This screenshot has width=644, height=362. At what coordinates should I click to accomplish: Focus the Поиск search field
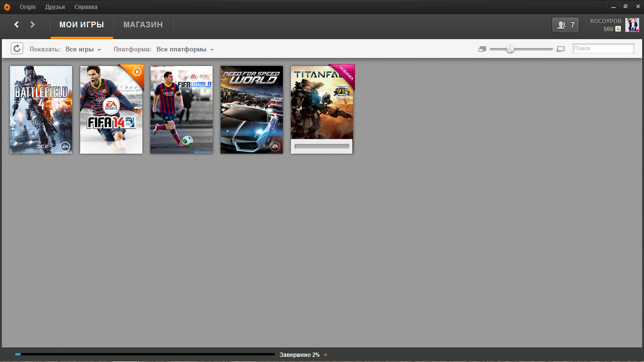tap(603, 49)
